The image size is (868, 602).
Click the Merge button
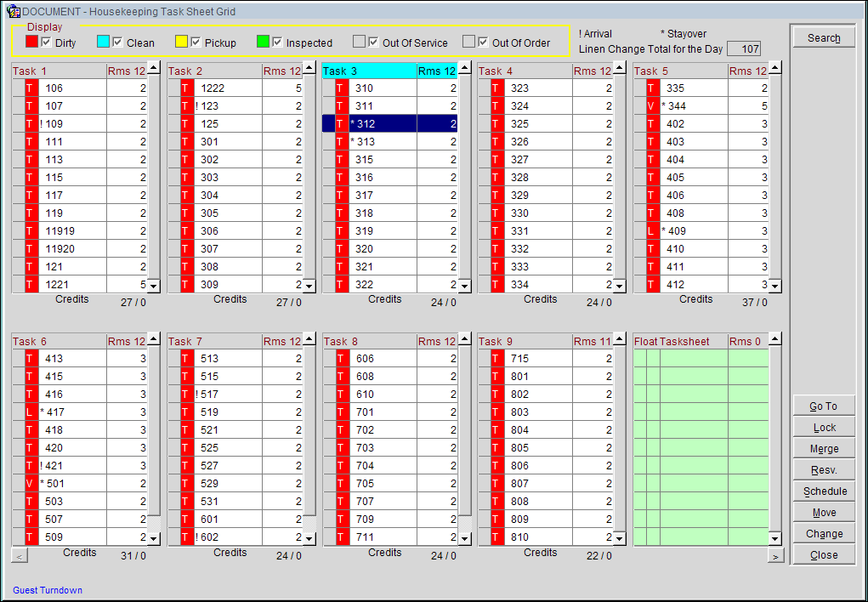[x=823, y=449]
